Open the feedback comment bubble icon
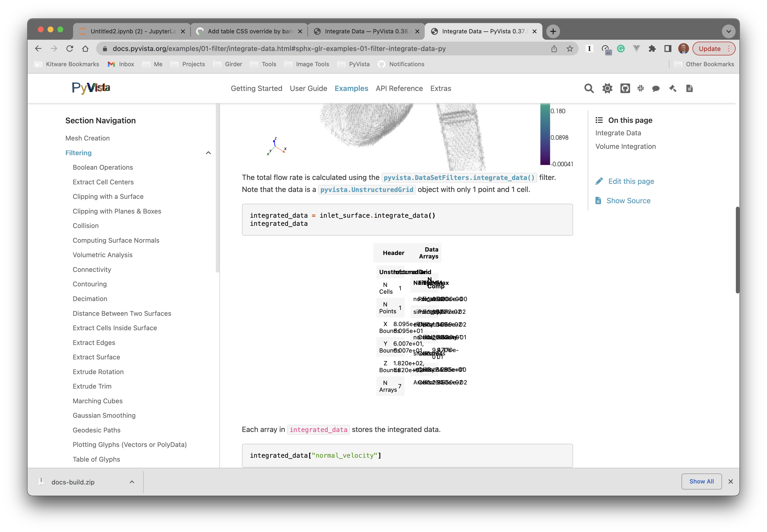 pos(655,88)
